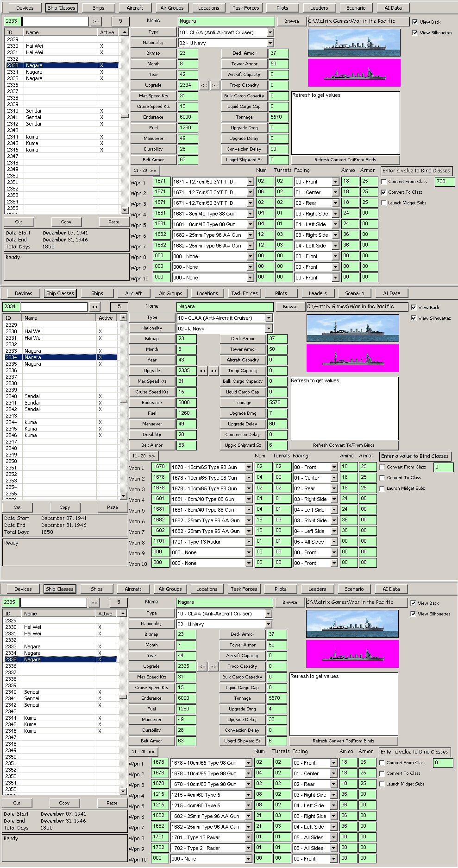
Task: Enable Convert To Class in panel 2334
Action: (382, 478)
